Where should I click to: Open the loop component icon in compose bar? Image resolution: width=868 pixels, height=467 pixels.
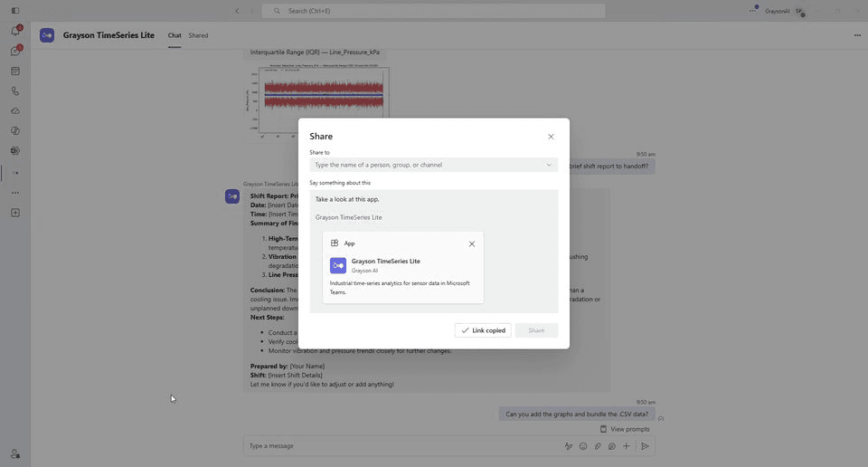click(x=612, y=446)
